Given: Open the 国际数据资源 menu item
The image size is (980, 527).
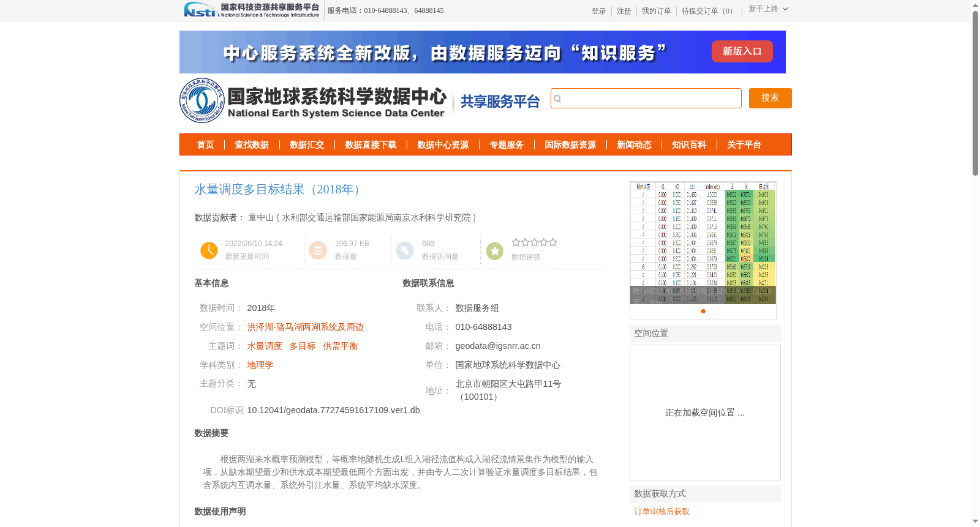Looking at the screenshot, I should point(570,145).
